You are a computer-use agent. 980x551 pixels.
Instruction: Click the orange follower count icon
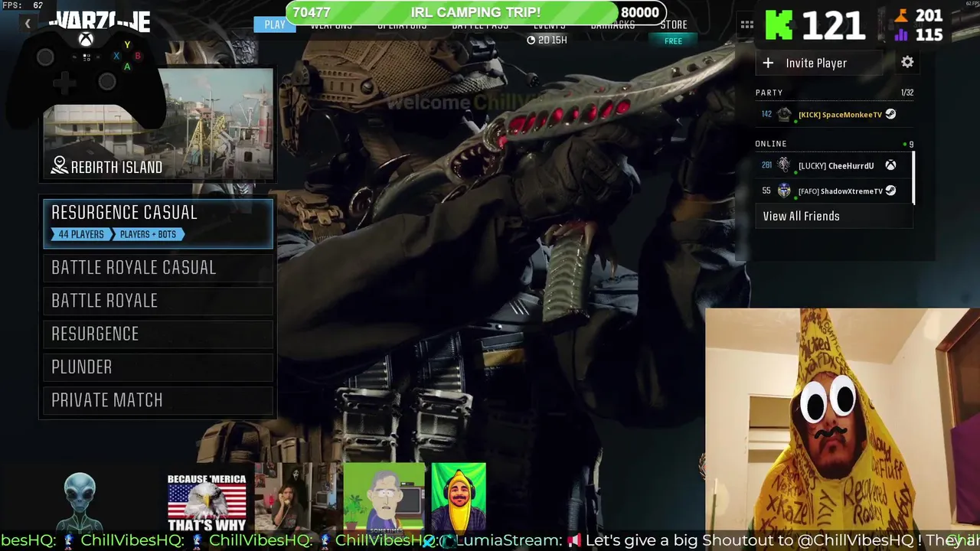click(901, 15)
